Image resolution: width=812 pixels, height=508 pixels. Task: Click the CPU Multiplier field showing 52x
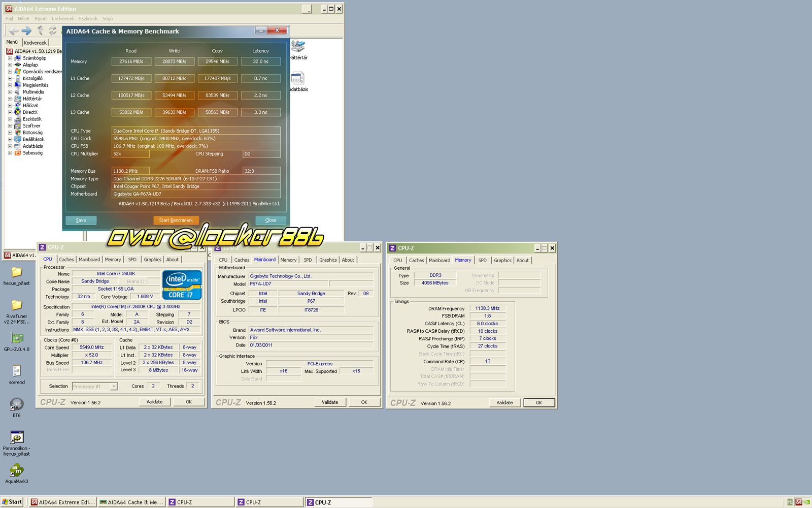(x=130, y=154)
